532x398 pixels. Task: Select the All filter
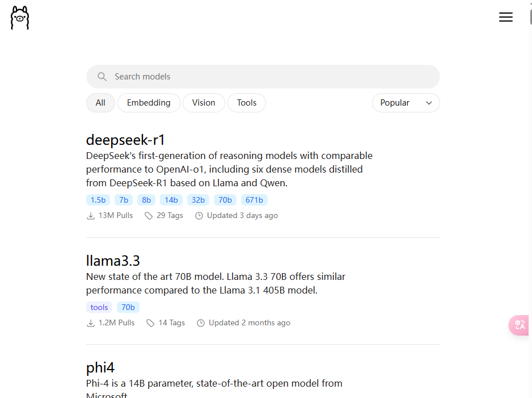click(100, 103)
